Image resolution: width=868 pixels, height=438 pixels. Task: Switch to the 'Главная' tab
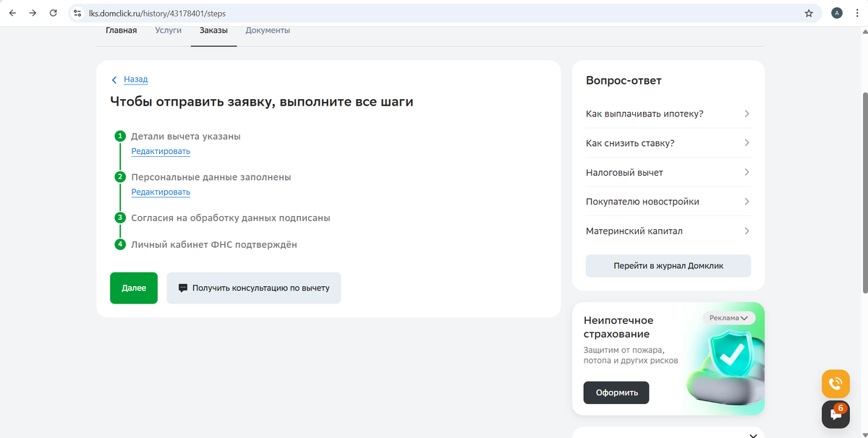point(121,30)
